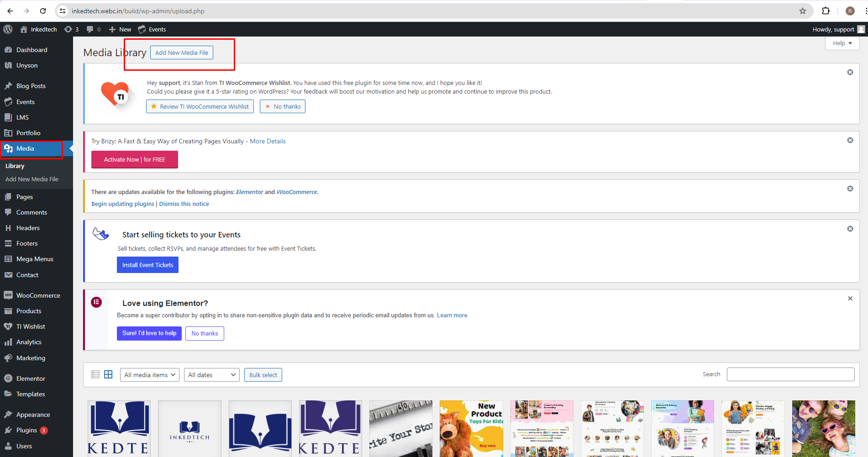Click Install Event Tickets button
The height and width of the screenshot is (457, 868).
coord(147,265)
